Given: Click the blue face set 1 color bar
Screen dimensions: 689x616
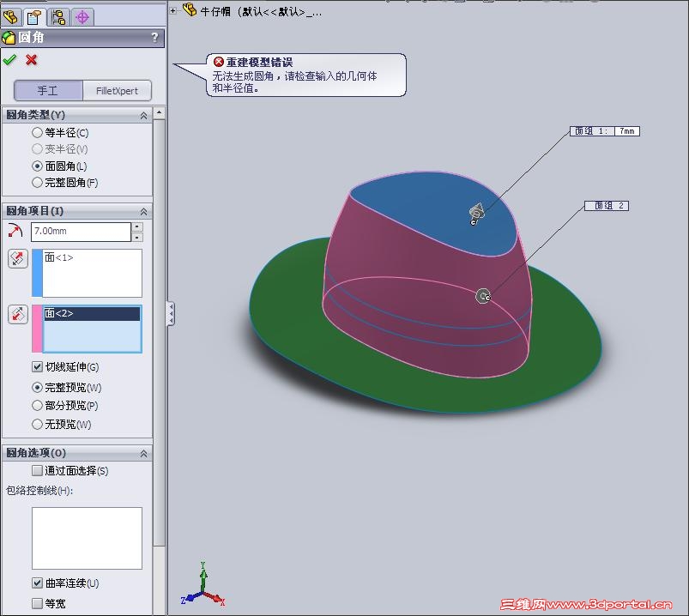Looking at the screenshot, I should pos(38,273).
